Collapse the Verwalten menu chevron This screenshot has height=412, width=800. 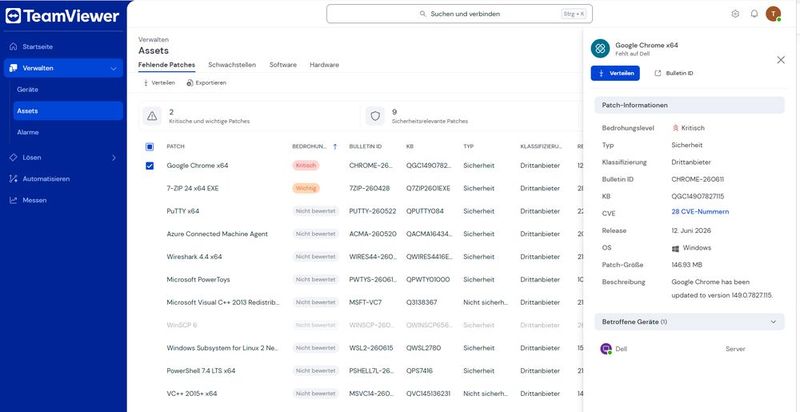pyautogui.click(x=113, y=68)
